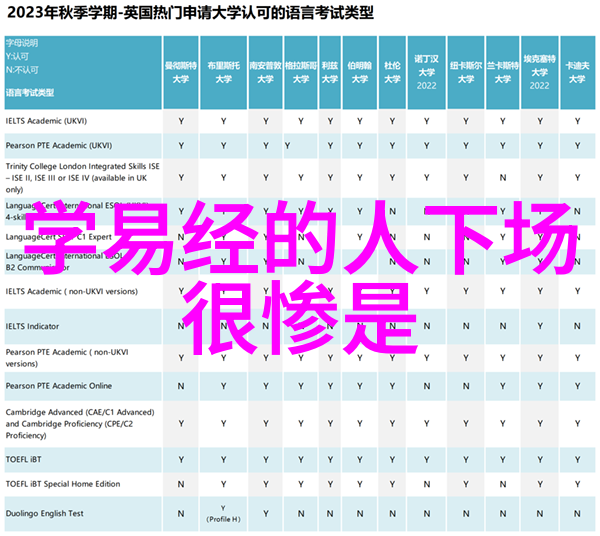Select the 南安普敦大学 column header

(266, 72)
